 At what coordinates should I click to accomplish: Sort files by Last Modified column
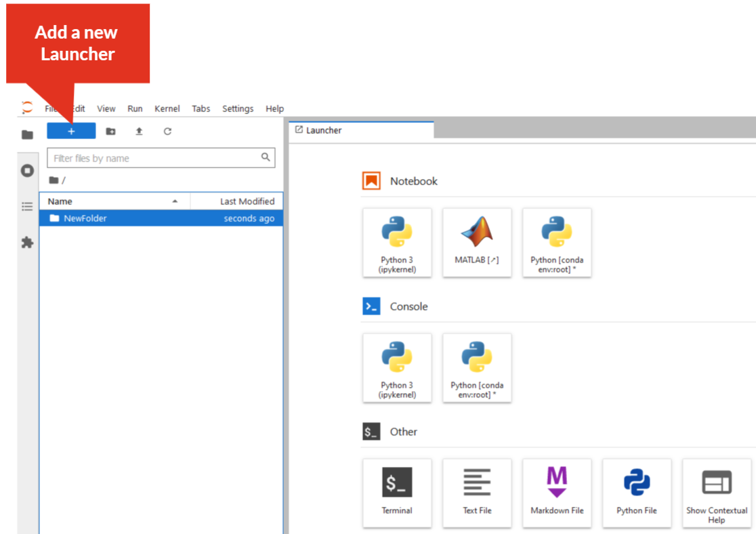(x=236, y=201)
